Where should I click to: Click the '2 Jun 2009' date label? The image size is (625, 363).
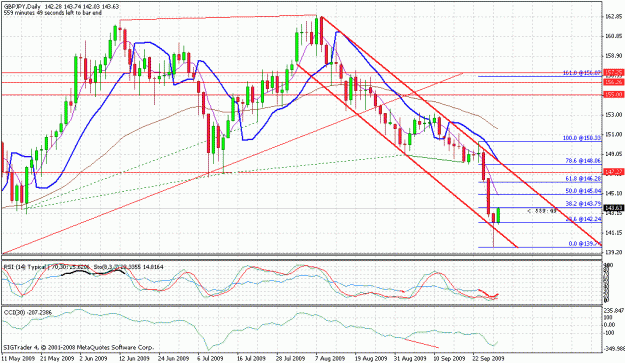93,358
